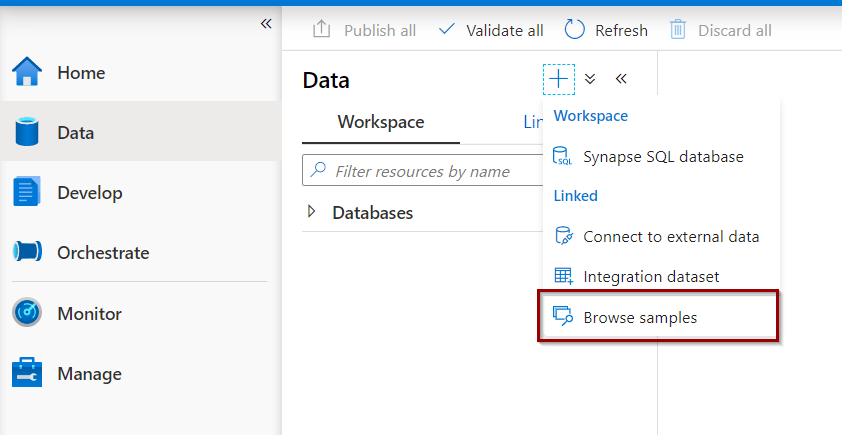Collapse the left navigation sidebar
Image resolution: width=842 pixels, height=435 pixels.
pyautogui.click(x=266, y=24)
